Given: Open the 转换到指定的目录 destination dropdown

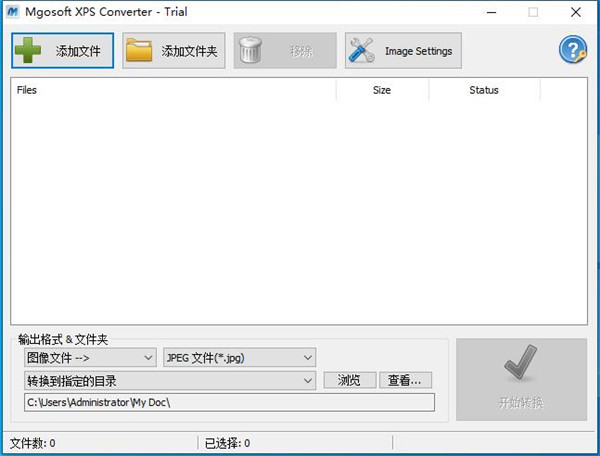Looking at the screenshot, I should pyautogui.click(x=170, y=381).
